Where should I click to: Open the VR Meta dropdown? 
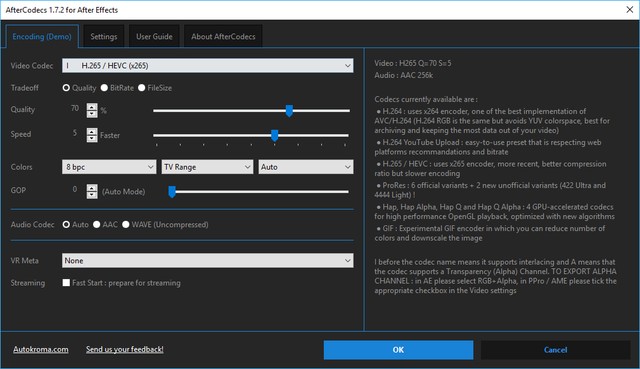click(207, 260)
